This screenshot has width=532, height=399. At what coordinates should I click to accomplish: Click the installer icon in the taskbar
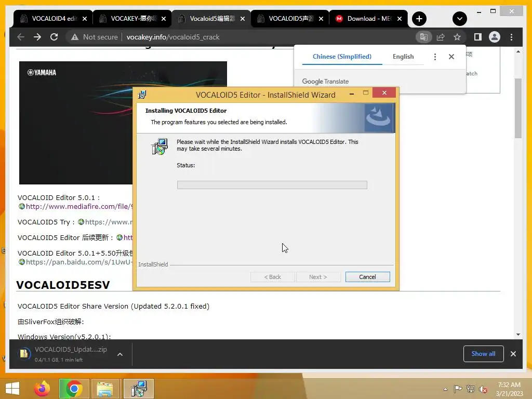pos(139,389)
